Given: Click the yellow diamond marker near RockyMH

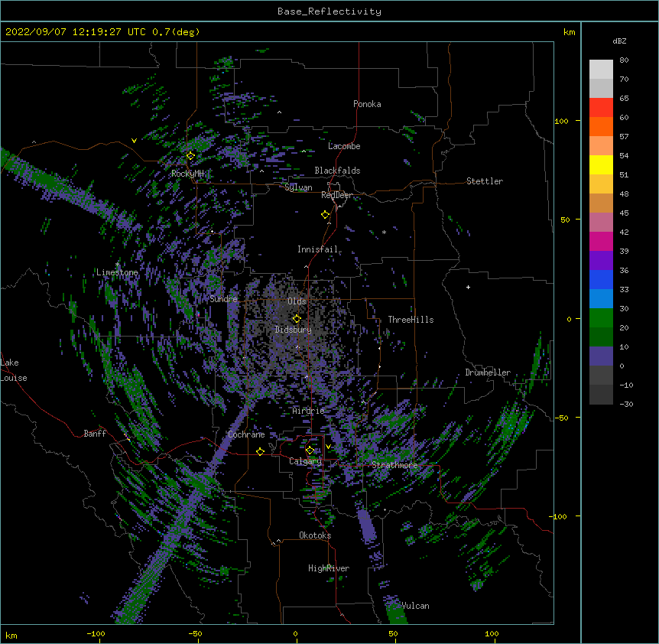Looking at the screenshot, I should click(190, 155).
